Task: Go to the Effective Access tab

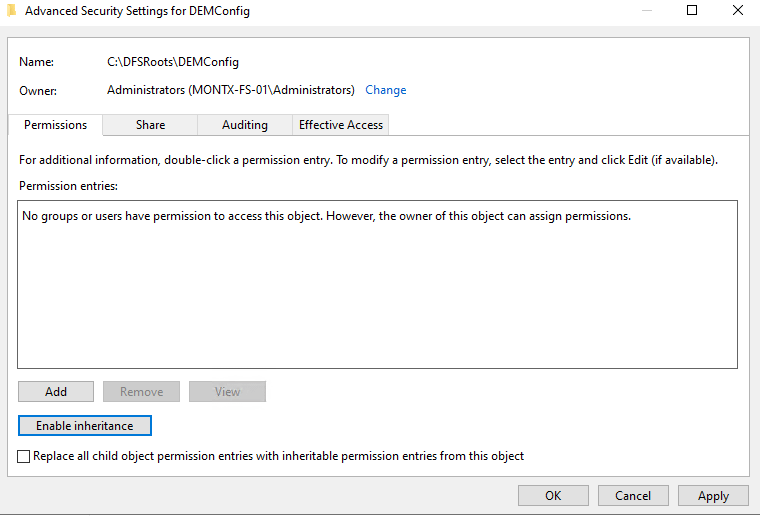Action: point(340,125)
